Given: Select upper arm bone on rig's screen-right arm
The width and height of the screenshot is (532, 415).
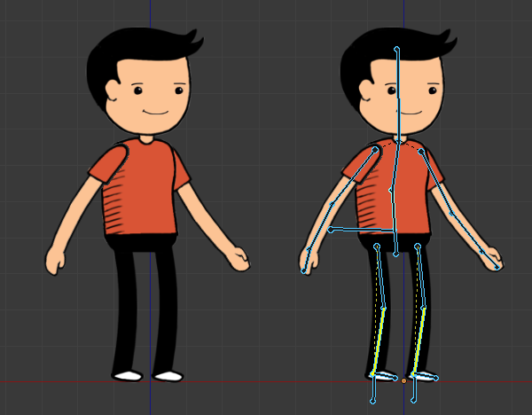Looking at the screenshot, I should [x=436, y=182].
